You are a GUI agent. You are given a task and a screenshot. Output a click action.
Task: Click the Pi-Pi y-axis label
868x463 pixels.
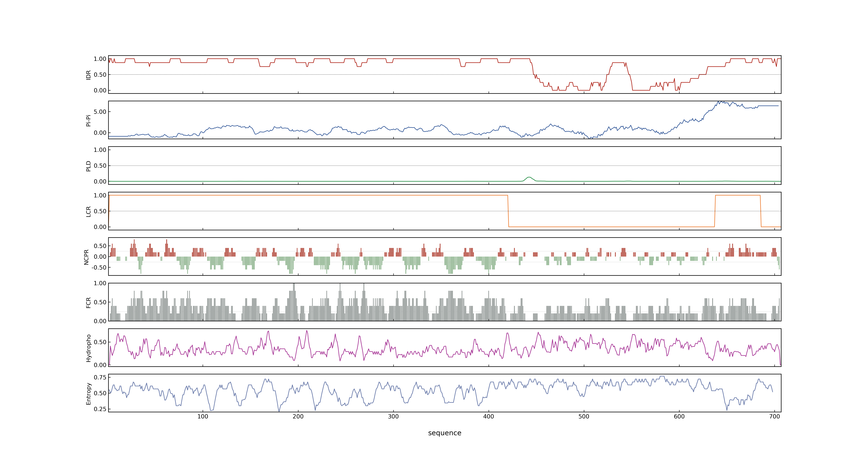89,120
